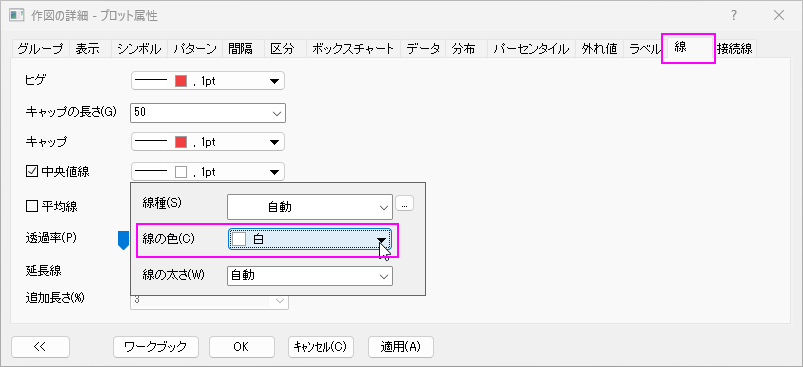Open the ボックスチャート tab
The width and height of the screenshot is (803, 367).
[x=353, y=49]
